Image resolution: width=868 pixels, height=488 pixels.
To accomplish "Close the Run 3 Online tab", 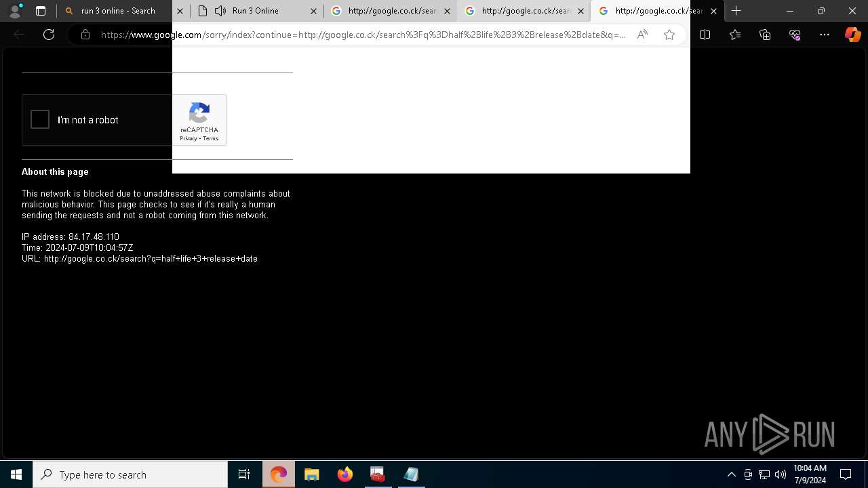I will coord(313,11).
